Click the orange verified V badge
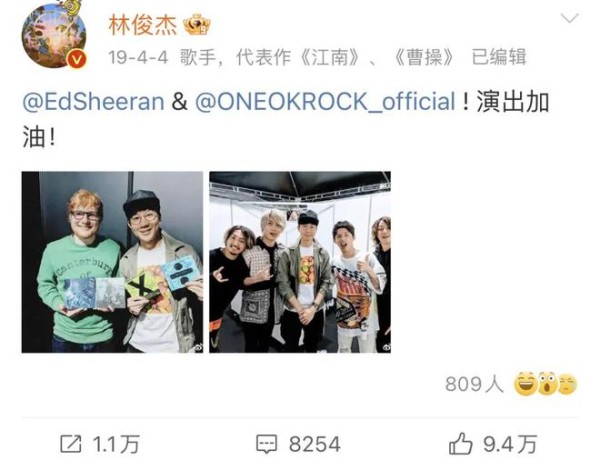The image size is (600, 470). tap(78, 60)
